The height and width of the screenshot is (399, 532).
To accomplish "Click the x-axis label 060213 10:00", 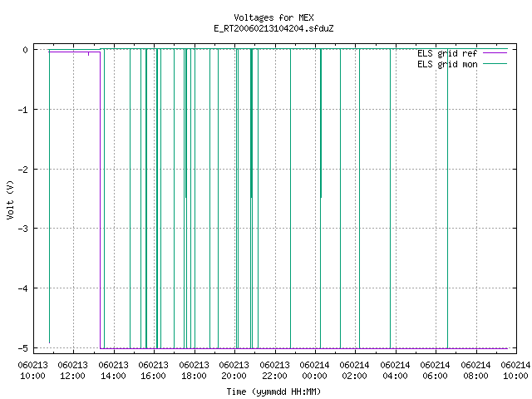I will [33, 371].
